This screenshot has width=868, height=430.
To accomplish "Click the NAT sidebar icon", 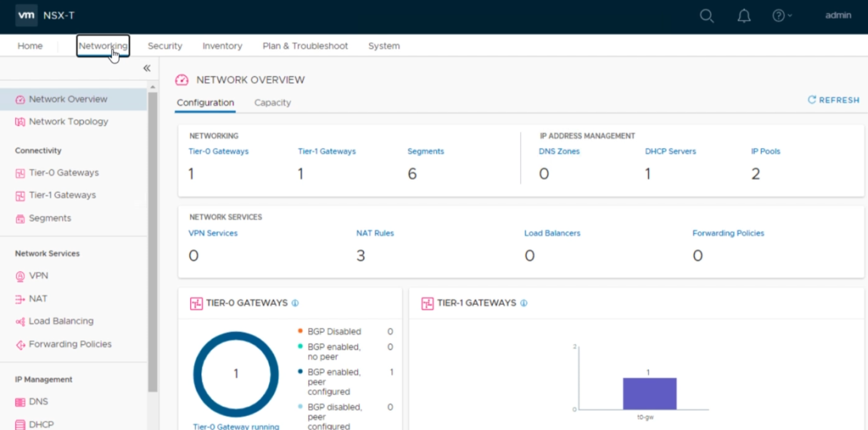I will (20, 299).
